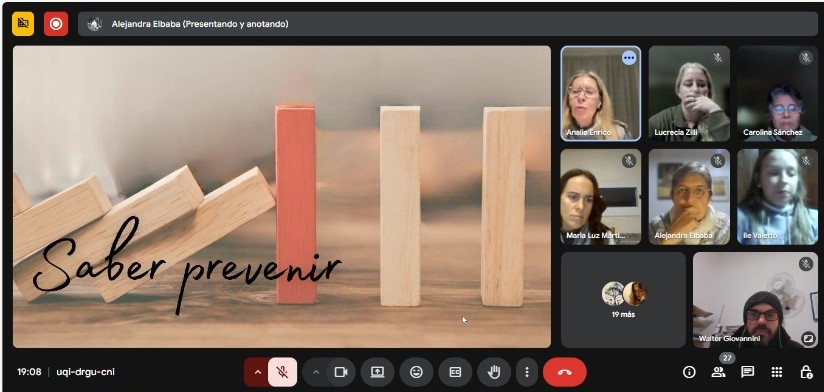Toggle the camera on or off

(x=341, y=372)
